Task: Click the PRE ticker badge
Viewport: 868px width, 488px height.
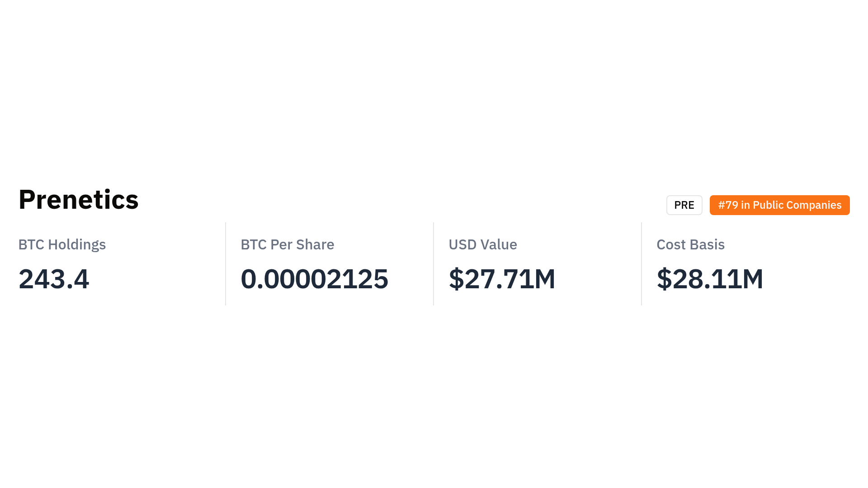Action: tap(684, 205)
